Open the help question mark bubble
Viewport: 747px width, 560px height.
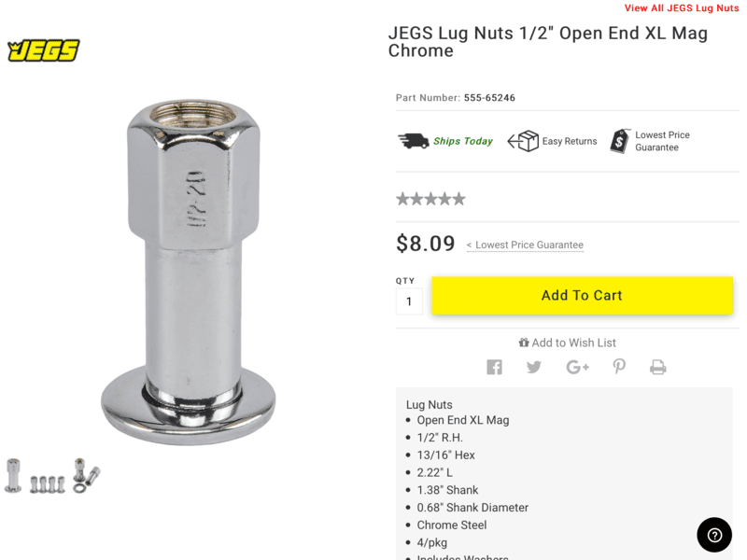click(714, 535)
